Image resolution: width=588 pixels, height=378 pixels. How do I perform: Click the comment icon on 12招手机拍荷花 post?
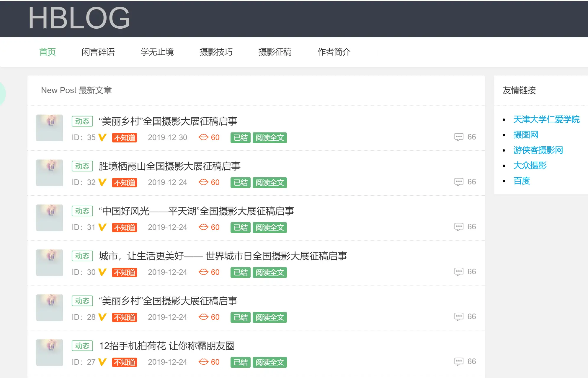pos(458,361)
